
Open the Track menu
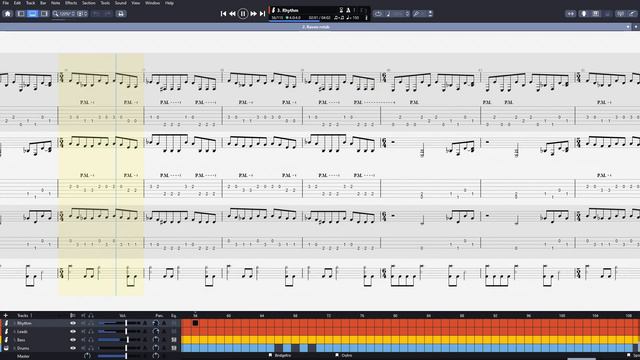point(31,3)
